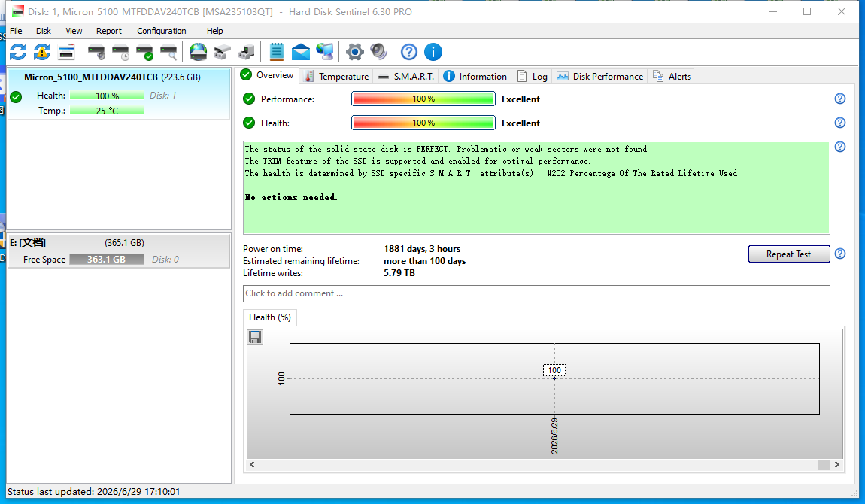This screenshot has width=865, height=504.
Task: Click the globe and monitor network icon
Action: 325,53
